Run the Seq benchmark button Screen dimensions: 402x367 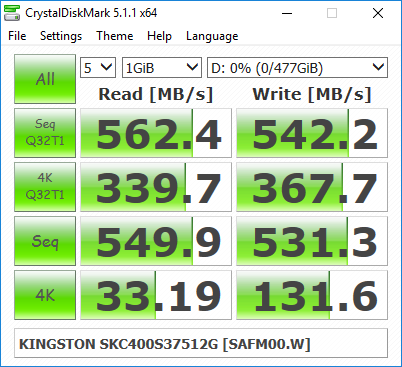(45, 241)
